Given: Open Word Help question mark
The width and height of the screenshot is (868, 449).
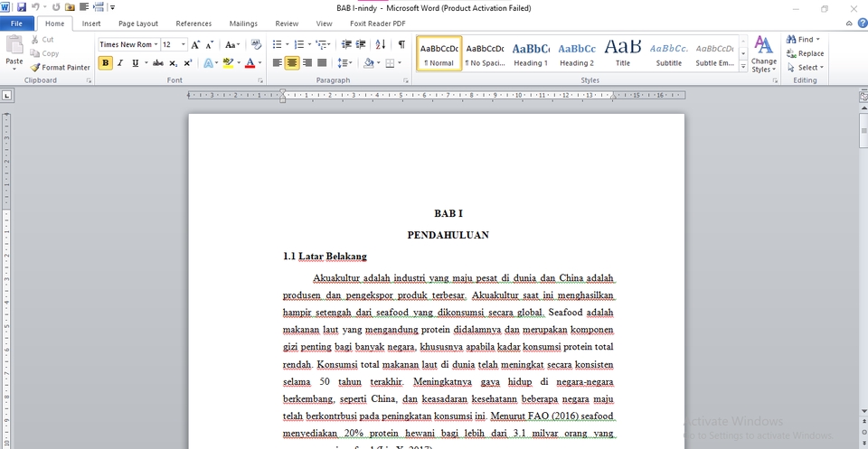Looking at the screenshot, I should click(x=863, y=23).
